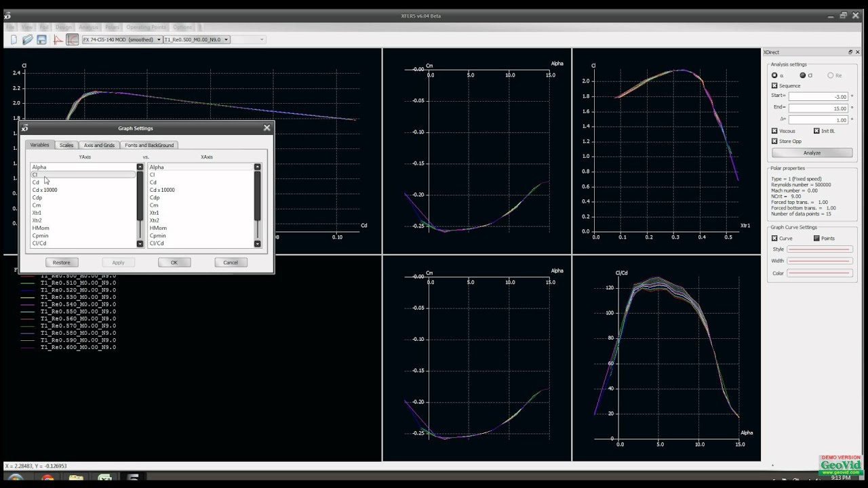Click the Open file toolbar icon
Viewport: 868px width, 488px height.
tap(28, 40)
